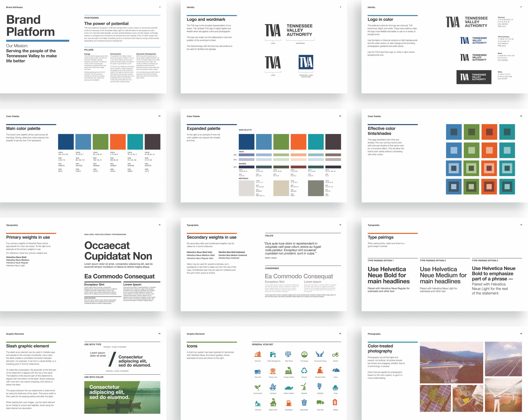
Task: Click the historical TVA blue box logo
Action: 306,62
